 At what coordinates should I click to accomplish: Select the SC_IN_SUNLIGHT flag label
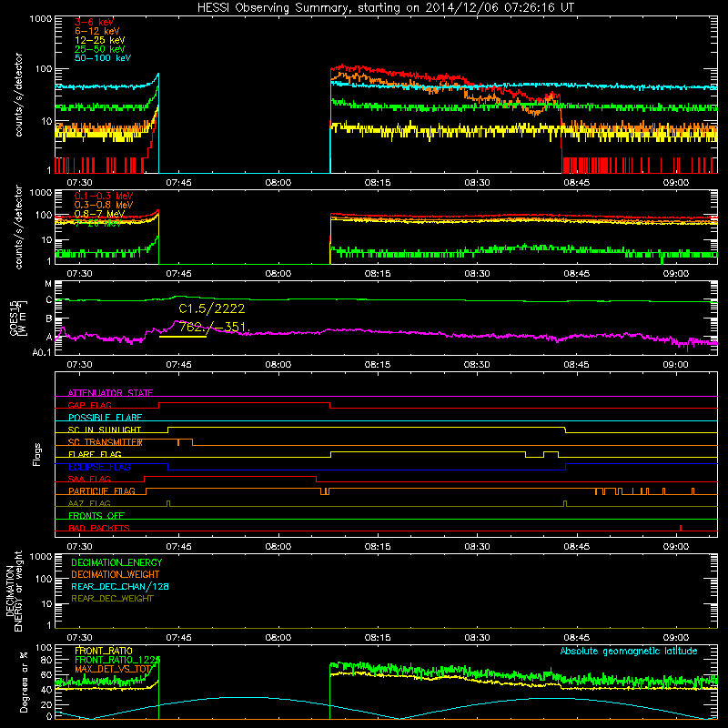pyautogui.click(x=105, y=430)
